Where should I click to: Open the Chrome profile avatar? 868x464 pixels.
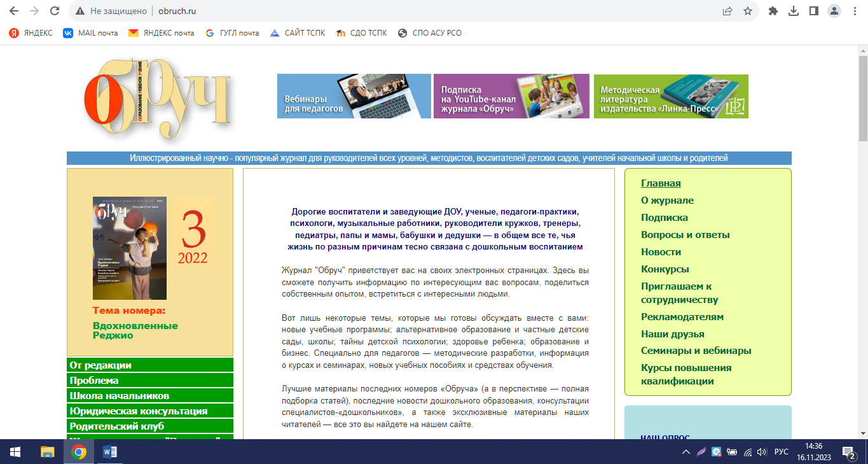[834, 11]
